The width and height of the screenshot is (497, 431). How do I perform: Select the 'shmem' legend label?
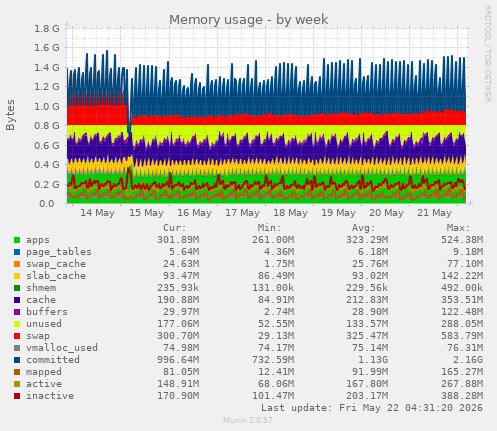coord(41,288)
